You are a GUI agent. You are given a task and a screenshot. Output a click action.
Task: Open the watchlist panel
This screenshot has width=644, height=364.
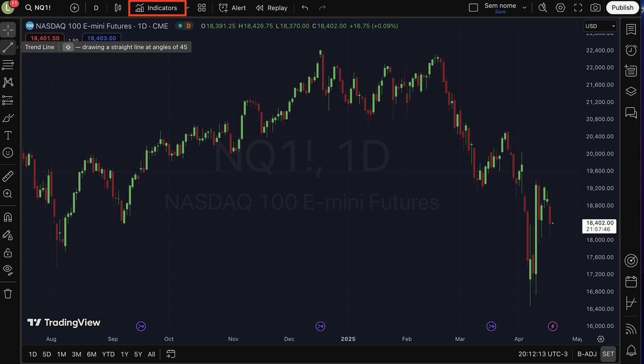click(631, 29)
